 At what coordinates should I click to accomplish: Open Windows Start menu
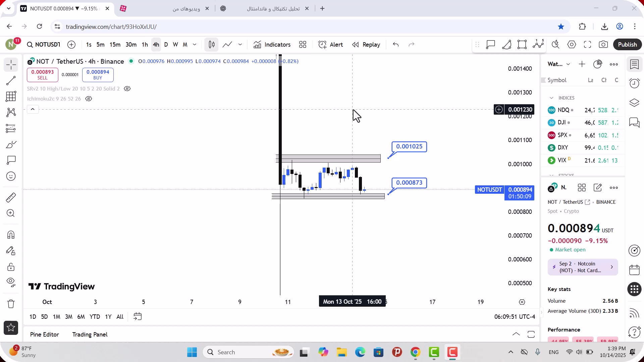click(192, 352)
